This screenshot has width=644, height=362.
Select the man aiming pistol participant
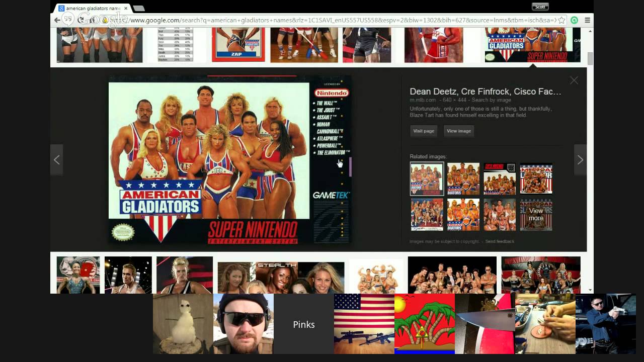point(606,324)
